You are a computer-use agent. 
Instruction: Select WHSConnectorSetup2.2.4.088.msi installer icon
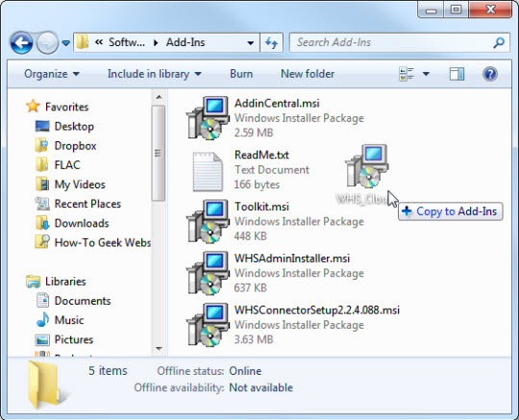click(208, 324)
